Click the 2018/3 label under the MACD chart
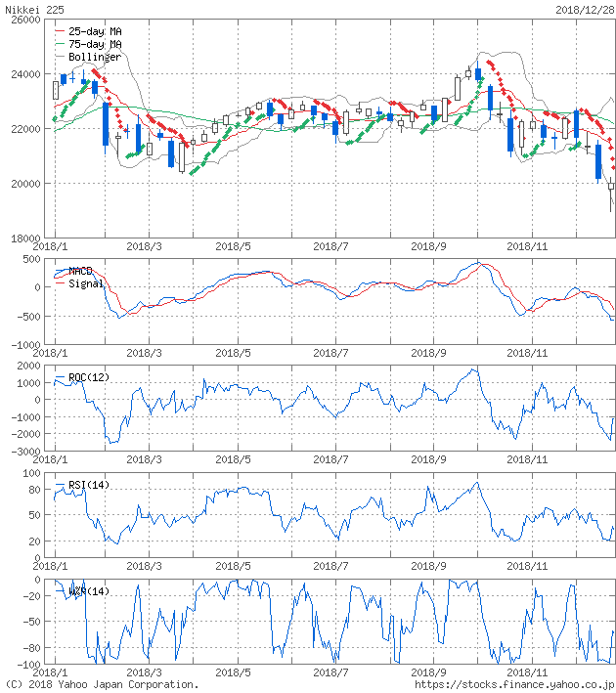The image size is (616, 693). click(144, 353)
